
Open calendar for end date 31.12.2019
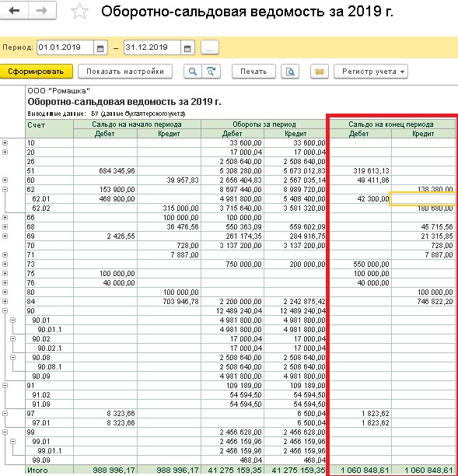pyautogui.click(x=187, y=48)
